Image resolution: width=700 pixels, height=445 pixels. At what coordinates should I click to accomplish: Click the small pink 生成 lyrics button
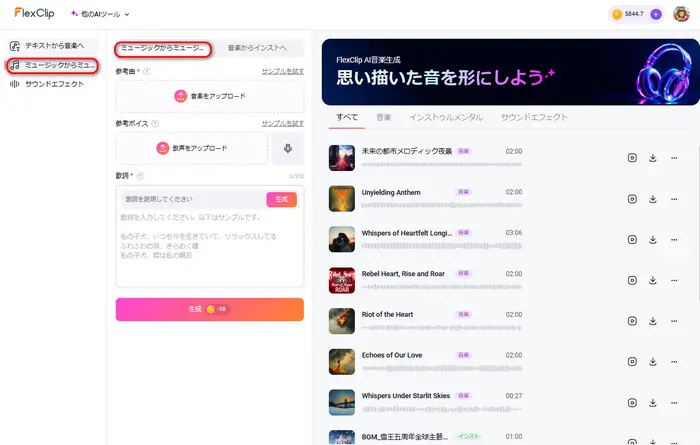click(x=281, y=199)
